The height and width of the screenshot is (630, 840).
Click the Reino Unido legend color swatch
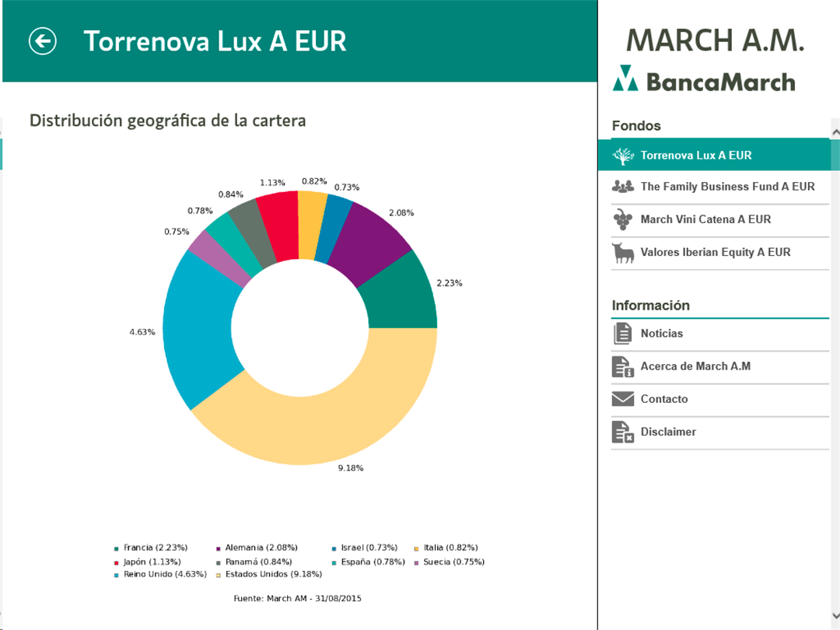116,576
